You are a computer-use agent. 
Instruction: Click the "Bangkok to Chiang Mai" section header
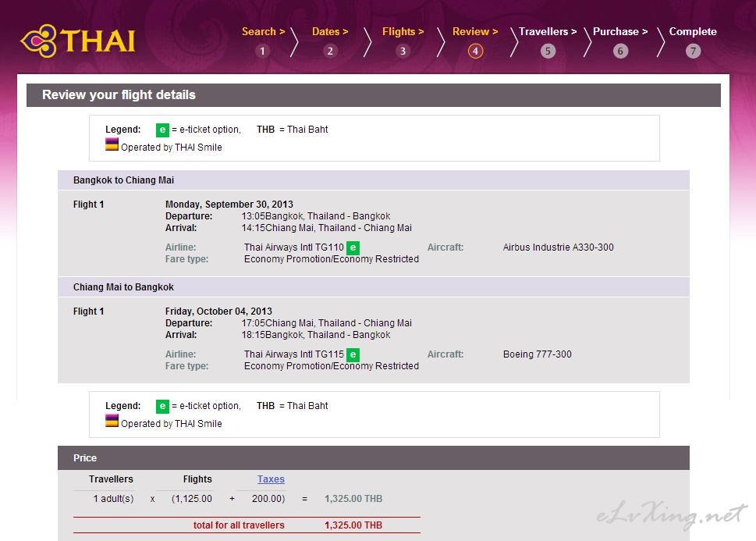pyautogui.click(x=374, y=180)
